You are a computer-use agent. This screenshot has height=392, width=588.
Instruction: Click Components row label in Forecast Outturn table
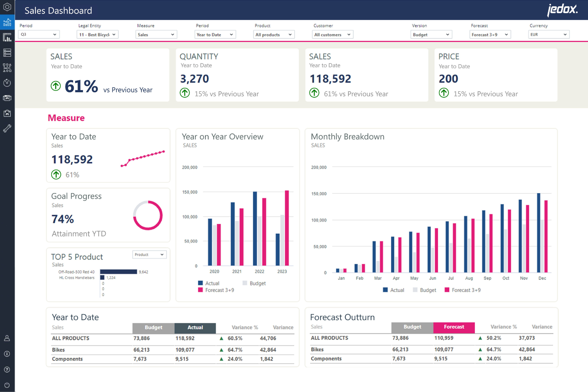coord(326,359)
